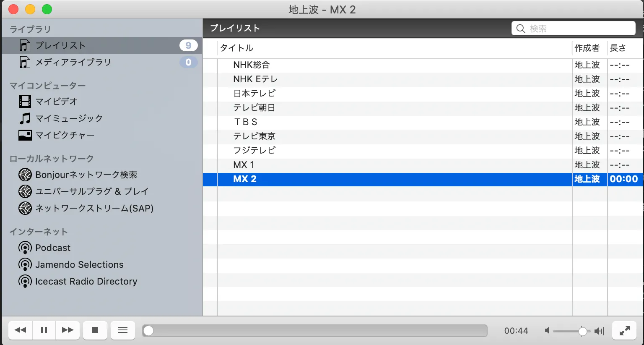Stop playback with the stop button
The height and width of the screenshot is (345, 644).
coord(95,330)
